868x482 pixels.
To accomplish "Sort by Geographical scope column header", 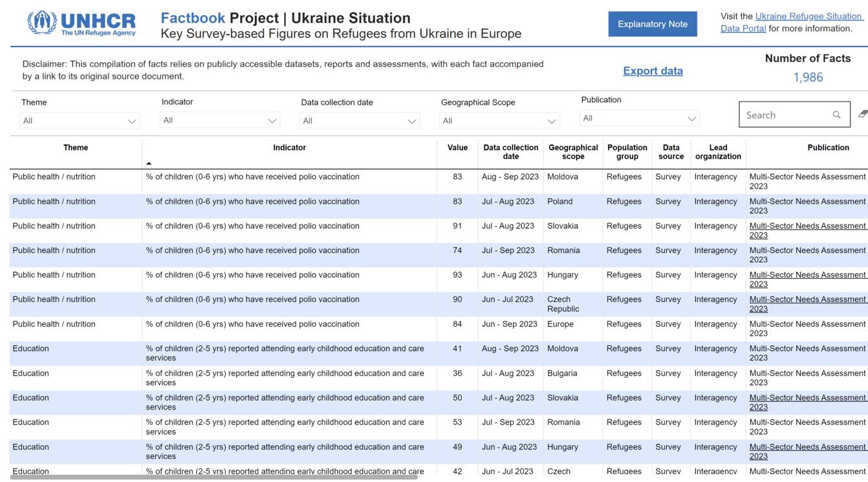I will click(x=573, y=152).
